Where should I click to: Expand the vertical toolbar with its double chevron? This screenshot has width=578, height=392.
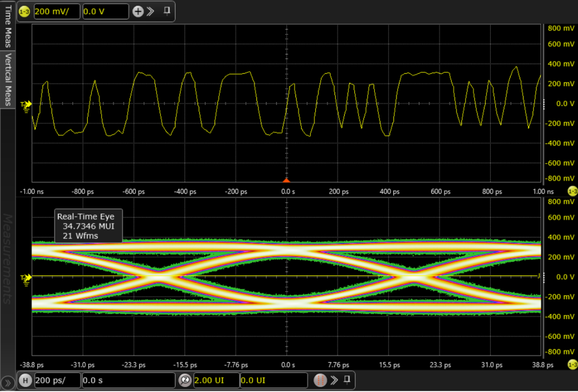point(150,11)
